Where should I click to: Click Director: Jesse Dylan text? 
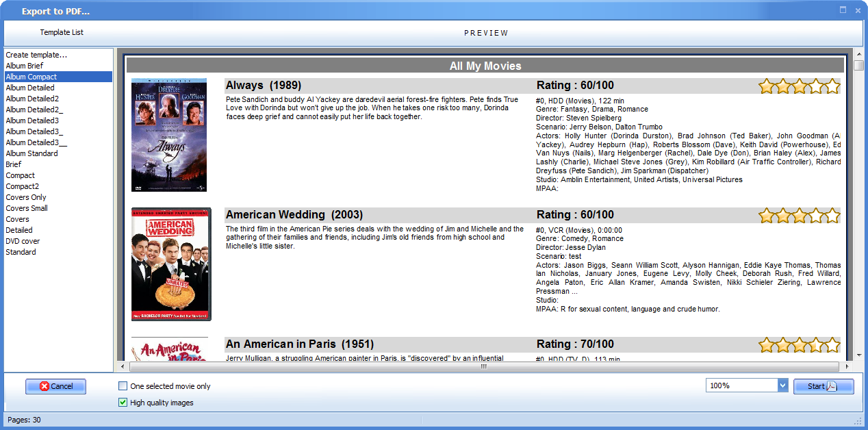click(570, 247)
